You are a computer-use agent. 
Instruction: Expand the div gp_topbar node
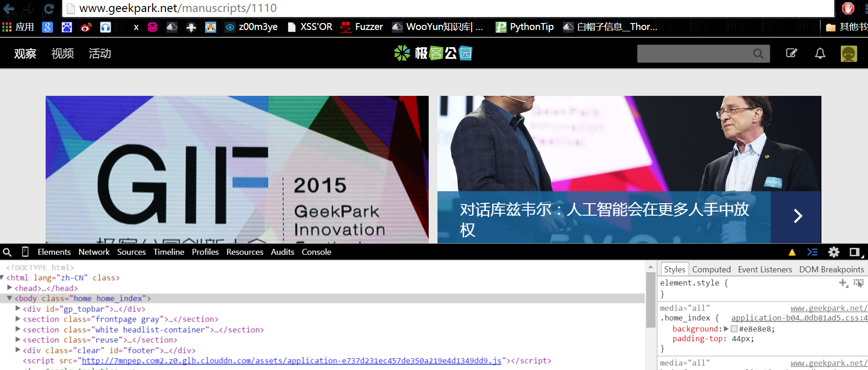(18, 308)
